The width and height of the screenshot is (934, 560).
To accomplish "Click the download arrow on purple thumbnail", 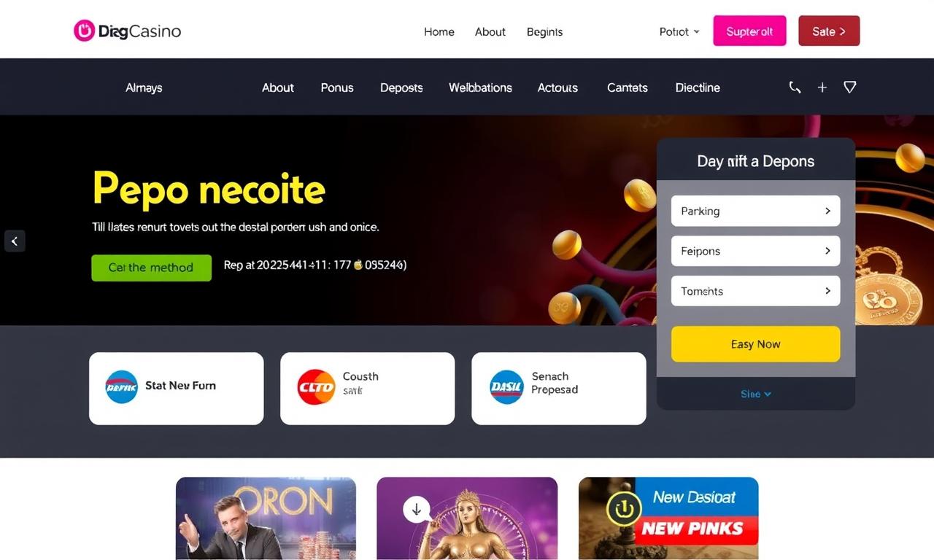I will point(417,510).
